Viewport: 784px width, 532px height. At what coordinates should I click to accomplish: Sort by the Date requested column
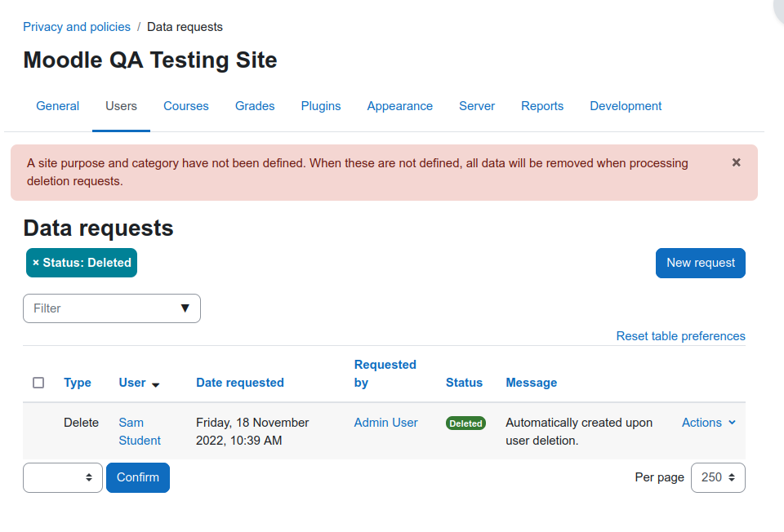click(240, 383)
